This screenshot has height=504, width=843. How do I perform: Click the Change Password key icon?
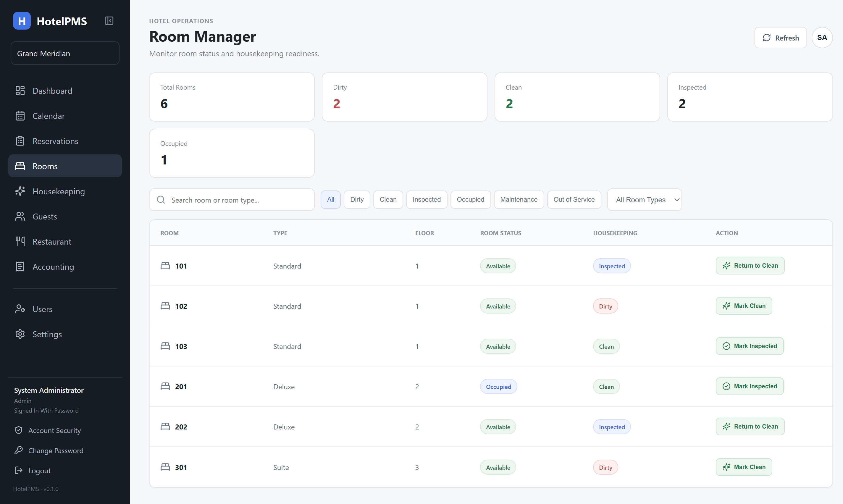click(x=19, y=450)
